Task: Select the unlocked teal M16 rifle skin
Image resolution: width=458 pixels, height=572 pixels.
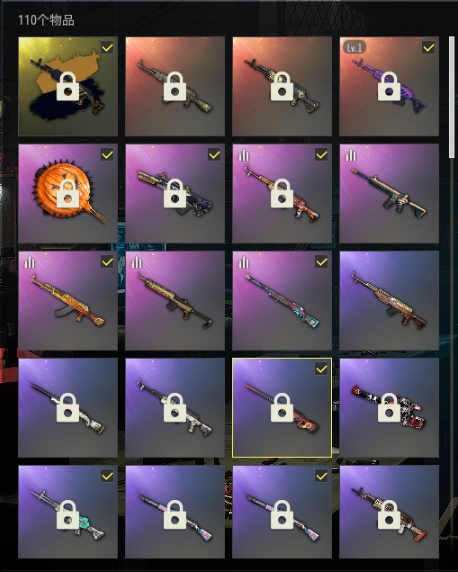Action: (x=389, y=193)
